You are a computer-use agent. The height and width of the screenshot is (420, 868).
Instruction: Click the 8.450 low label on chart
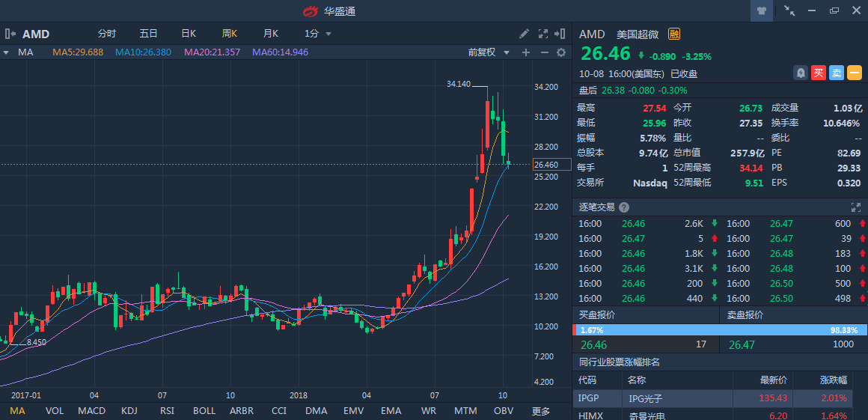coord(37,342)
